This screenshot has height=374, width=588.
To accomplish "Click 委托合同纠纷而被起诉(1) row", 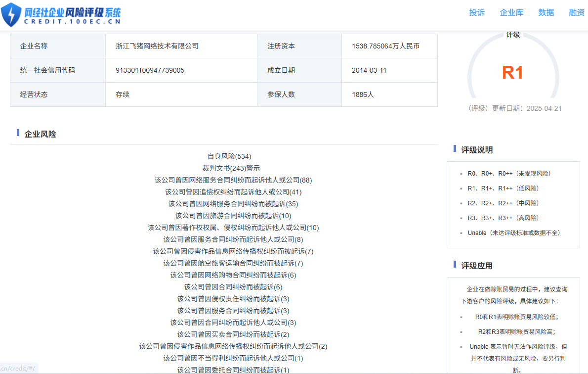I will (x=233, y=370).
